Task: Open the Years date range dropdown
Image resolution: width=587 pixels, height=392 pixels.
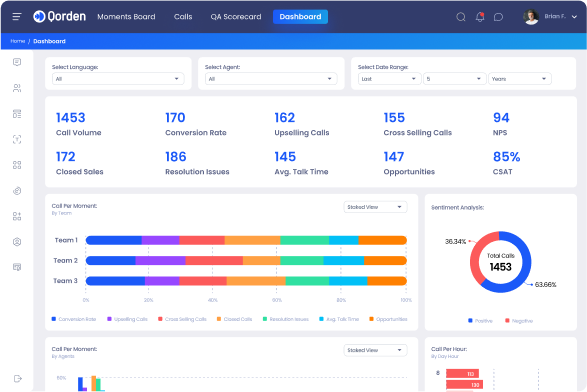Action: 520,79
